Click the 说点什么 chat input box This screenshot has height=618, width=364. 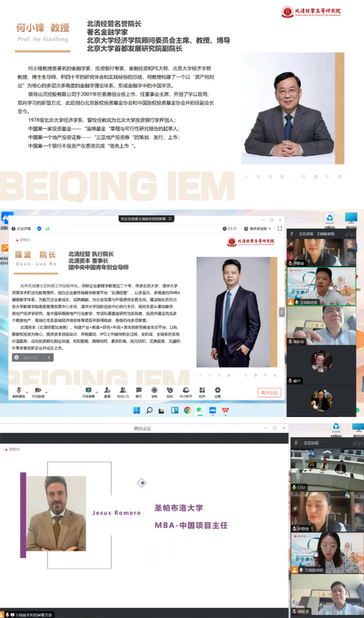33,358
